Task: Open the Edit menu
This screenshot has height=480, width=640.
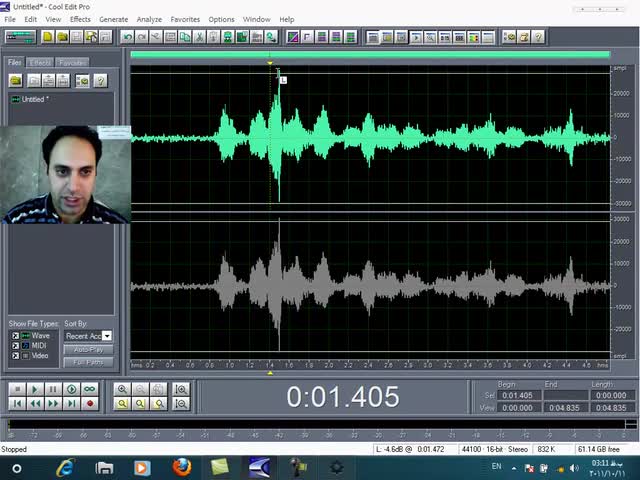Action: 30,19
